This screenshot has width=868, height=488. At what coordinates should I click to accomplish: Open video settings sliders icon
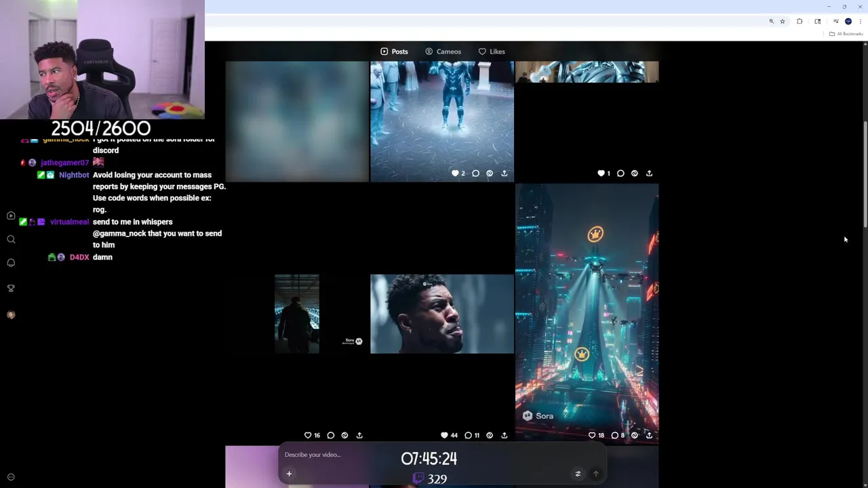tap(578, 474)
